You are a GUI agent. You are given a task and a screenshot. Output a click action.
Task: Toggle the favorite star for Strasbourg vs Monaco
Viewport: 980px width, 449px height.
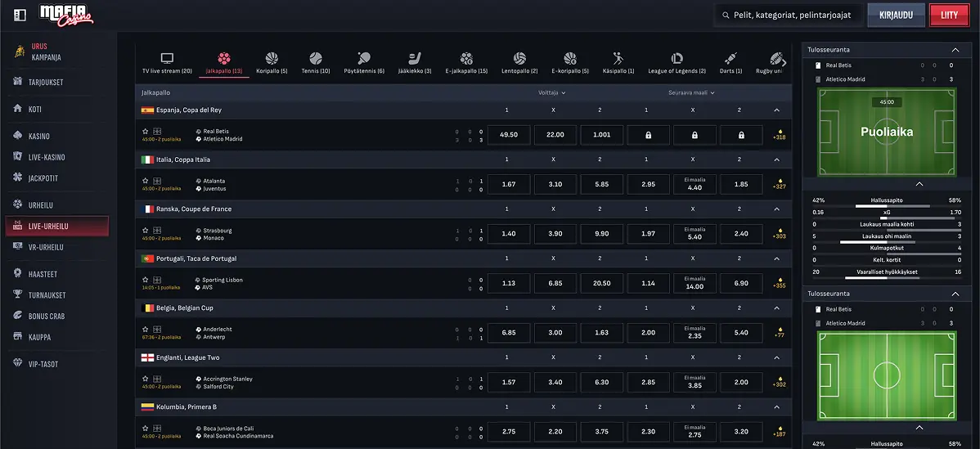click(x=145, y=231)
